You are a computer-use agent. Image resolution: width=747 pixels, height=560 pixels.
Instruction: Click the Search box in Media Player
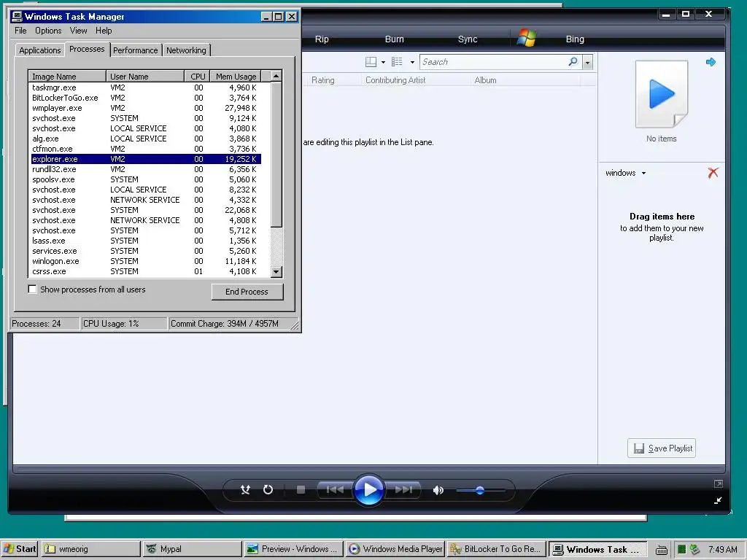(x=494, y=62)
